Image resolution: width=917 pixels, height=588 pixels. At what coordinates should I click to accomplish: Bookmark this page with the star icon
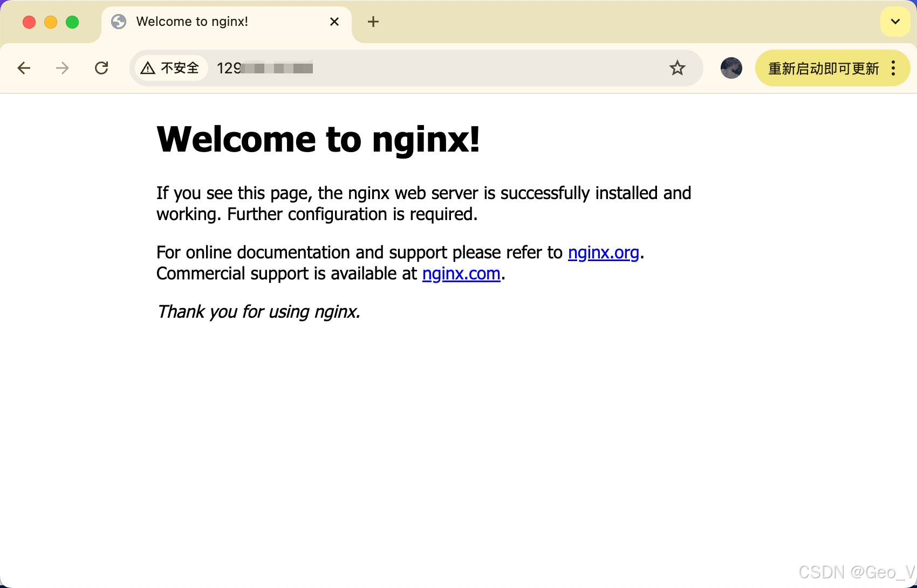678,68
